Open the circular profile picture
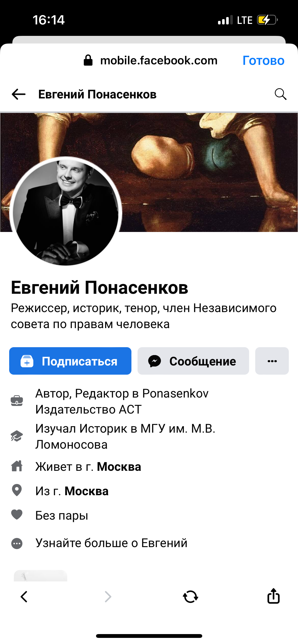The width and height of the screenshot is (298, 644). click(66, 211)
